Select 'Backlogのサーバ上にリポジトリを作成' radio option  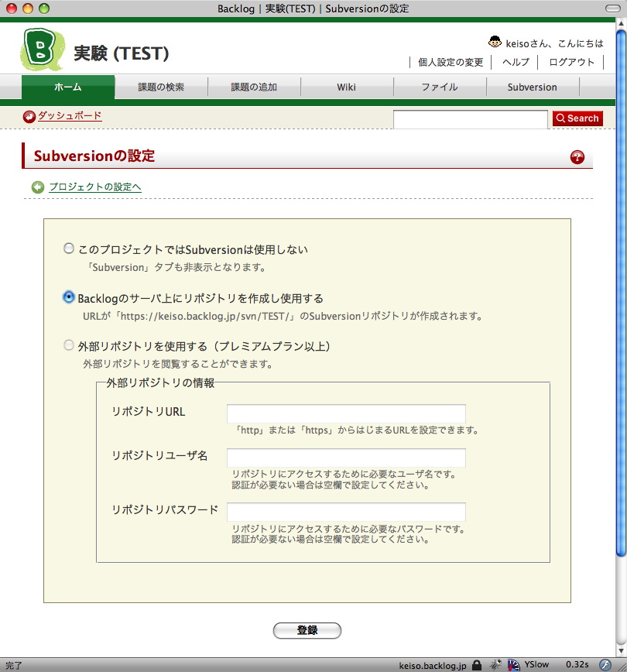(69, 297)
